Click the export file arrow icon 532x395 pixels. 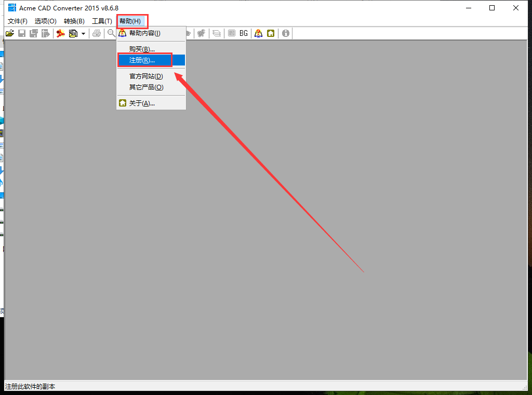46,33
